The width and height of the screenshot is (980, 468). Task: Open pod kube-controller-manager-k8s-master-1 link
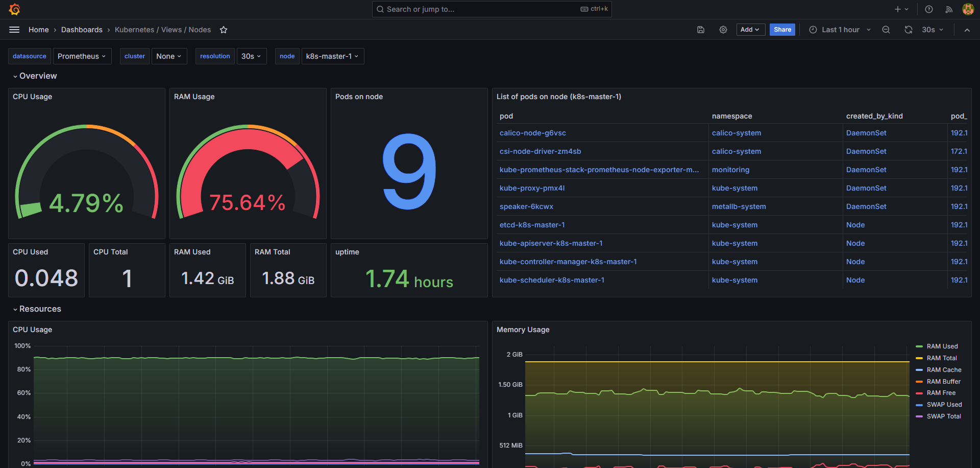(568, 262)
